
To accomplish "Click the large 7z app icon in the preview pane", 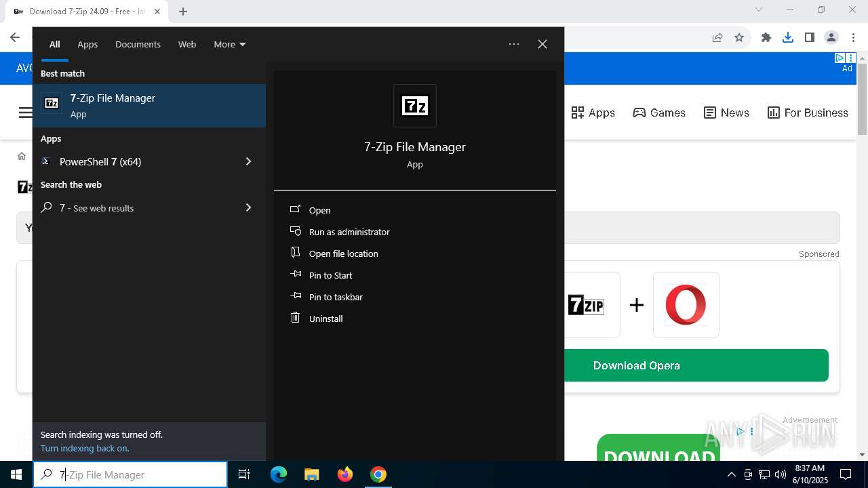I will (415, 106).
